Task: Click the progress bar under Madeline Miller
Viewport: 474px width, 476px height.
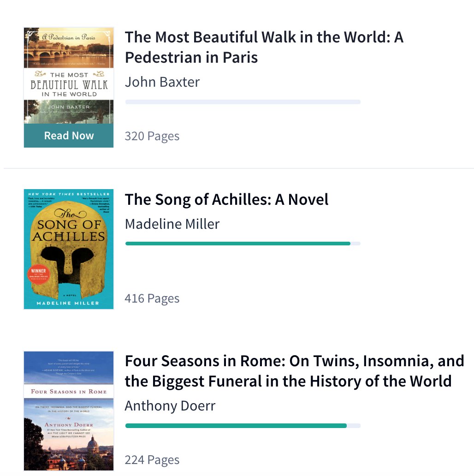Action: 243,244
